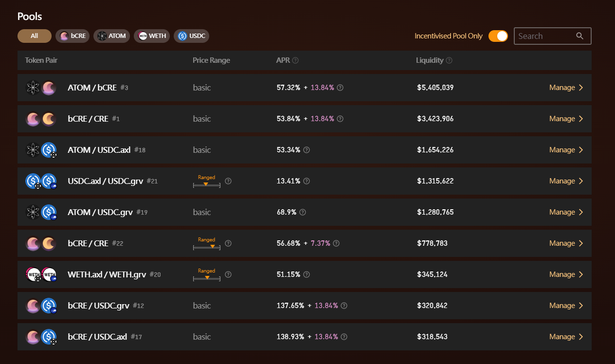Click Ranged info icon for bCRE / CRE #22
Screen dimensions: 615x364
(228, 243)
